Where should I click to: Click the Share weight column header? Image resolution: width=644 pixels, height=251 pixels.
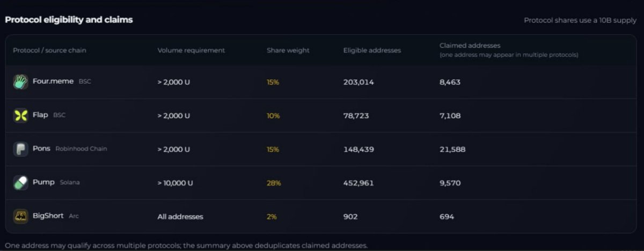[288, 50]
